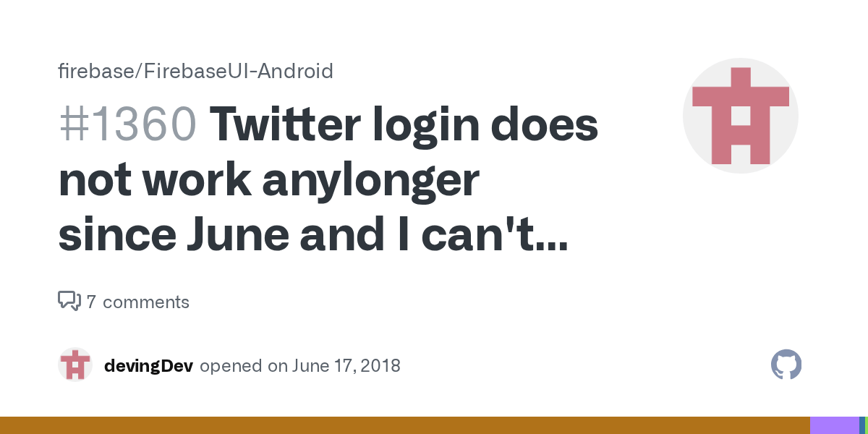
Task: Open the 7 comments count text
Action: pyautogui.click(x=137, y=302)
